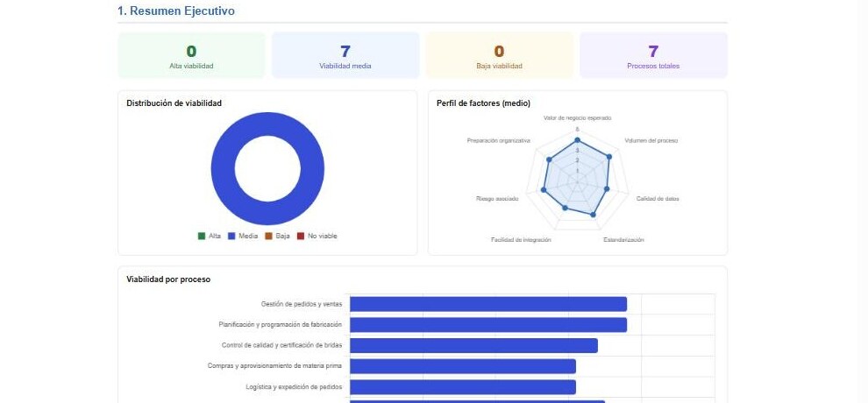Toggle the green Alta legend swatch
Screen dimensions: 868x403
coord(202,236)
